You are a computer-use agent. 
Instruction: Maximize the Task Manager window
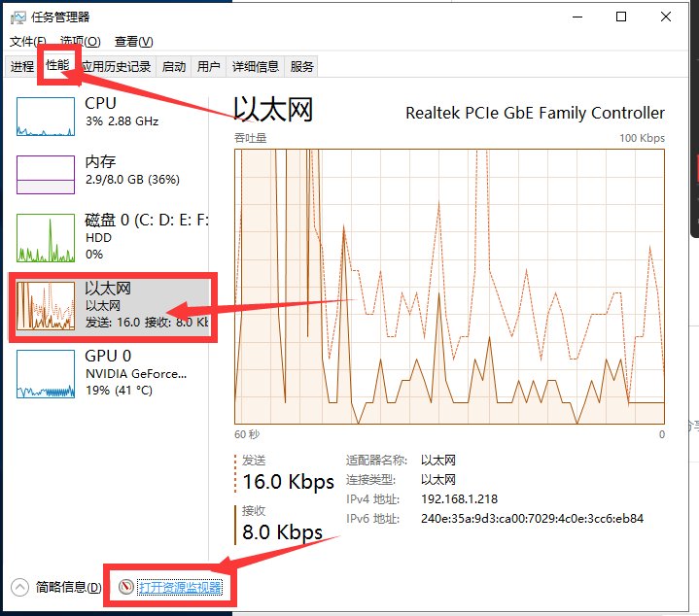click(x=621, y=17)
